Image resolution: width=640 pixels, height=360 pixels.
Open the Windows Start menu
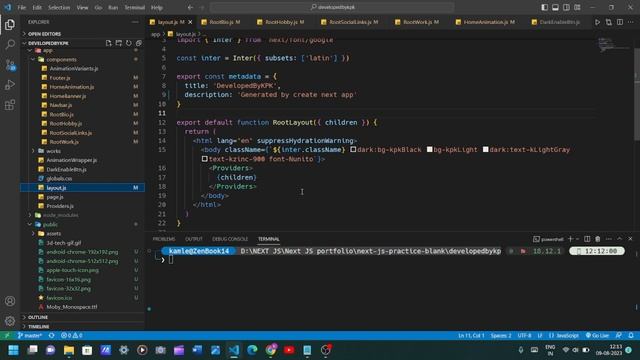[13, 350]
